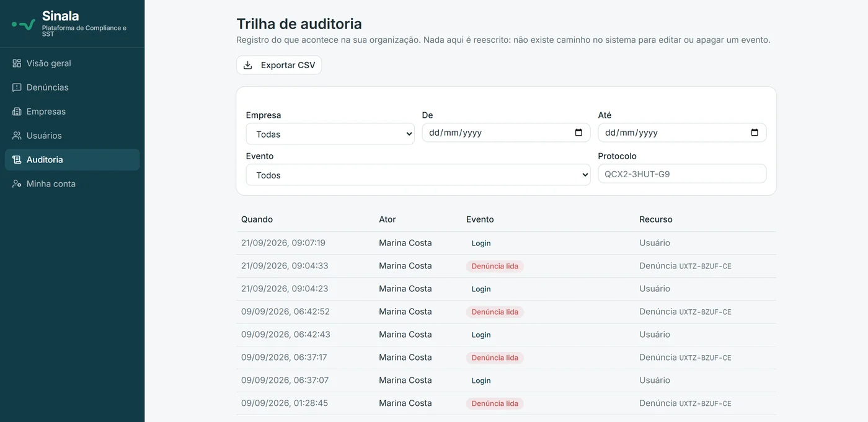Click the Evento column header
Screen dimensions: 868x422
coord(480,219)
